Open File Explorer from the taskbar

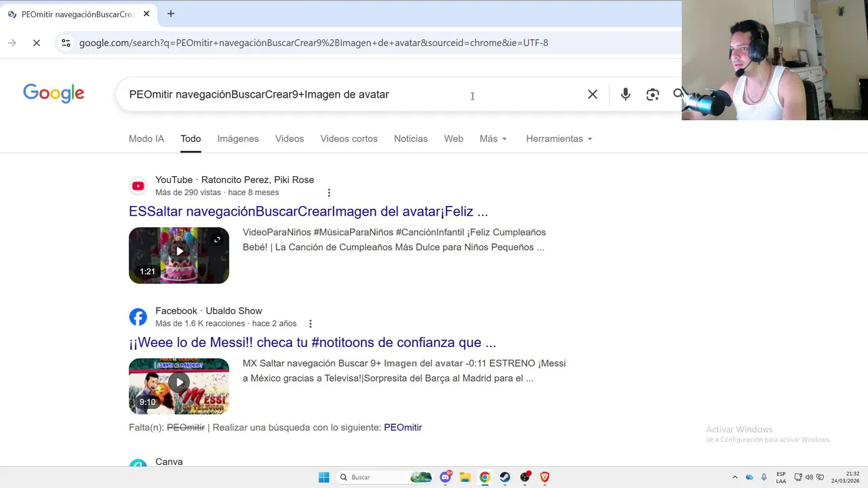click(x=465, y=477)
